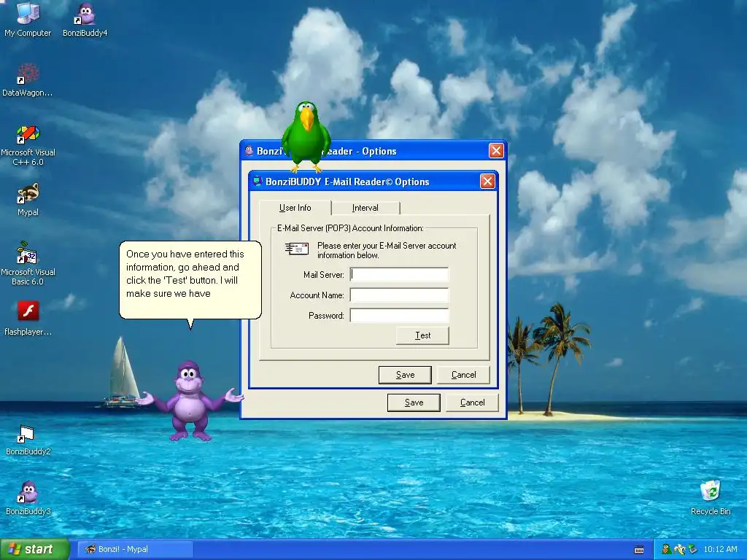Image resolution: width=747 pixels, height=560 pixels.
Task: Select the BonziBuddy4 desktop shortcut
Action: coord(85,19)
